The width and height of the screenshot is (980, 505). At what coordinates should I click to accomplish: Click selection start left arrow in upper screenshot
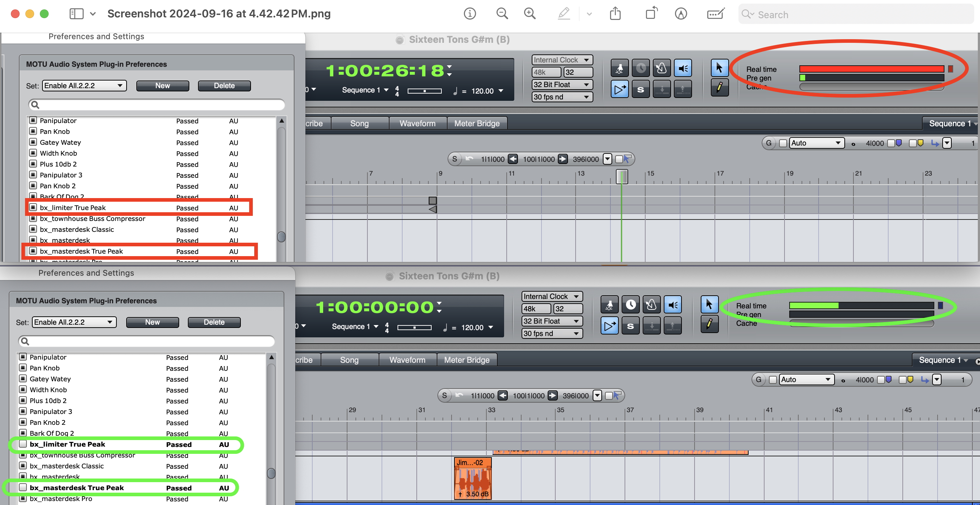513,159
